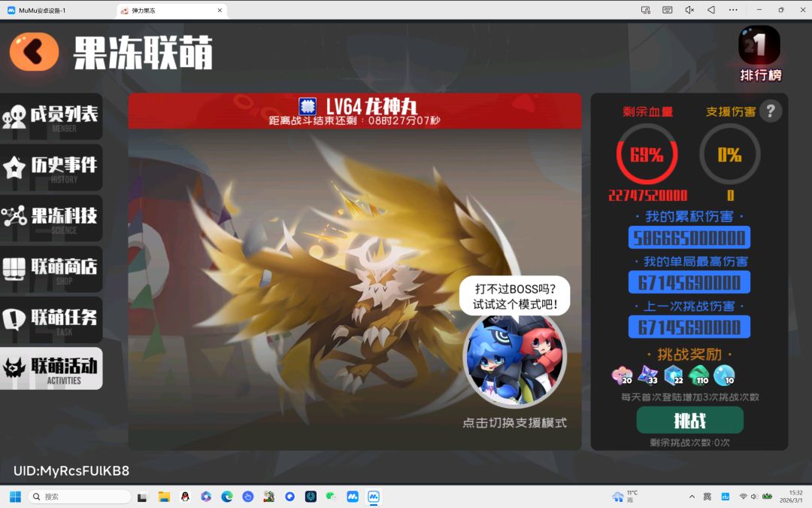The height and width of the screenshot is (508, 812).
Task: Open the weather widget showing 11°C
Action: 625,497
